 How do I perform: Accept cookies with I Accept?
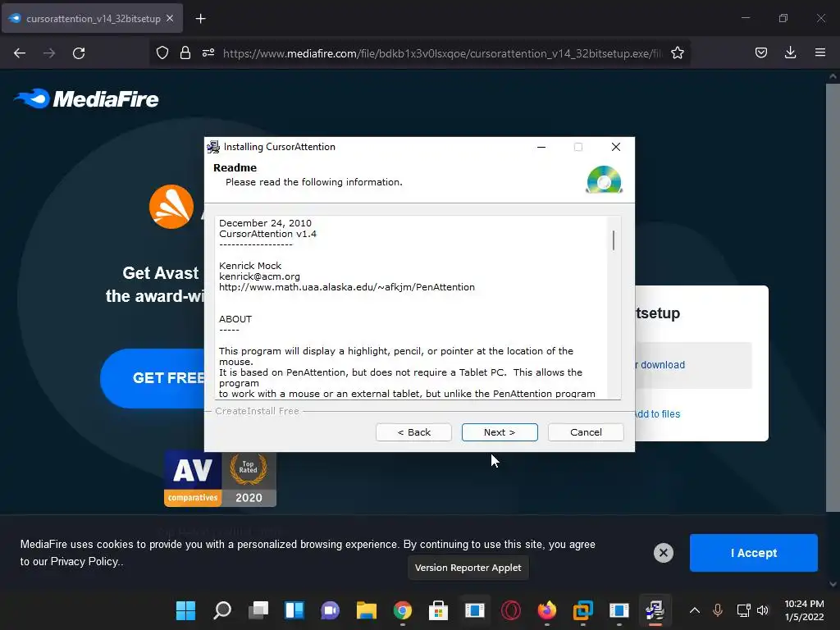tap(754, 553)
